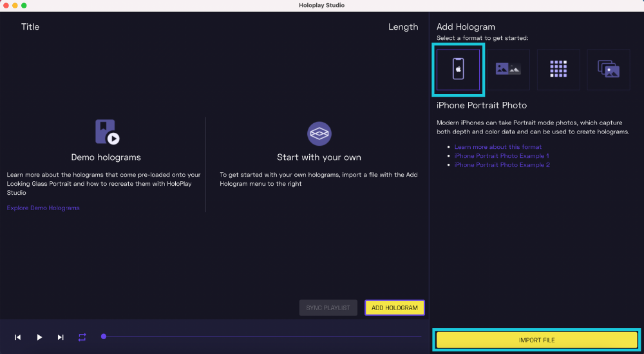
Task: Click 'Select a format to get started:' text
Action: click(x=482, y=38)
